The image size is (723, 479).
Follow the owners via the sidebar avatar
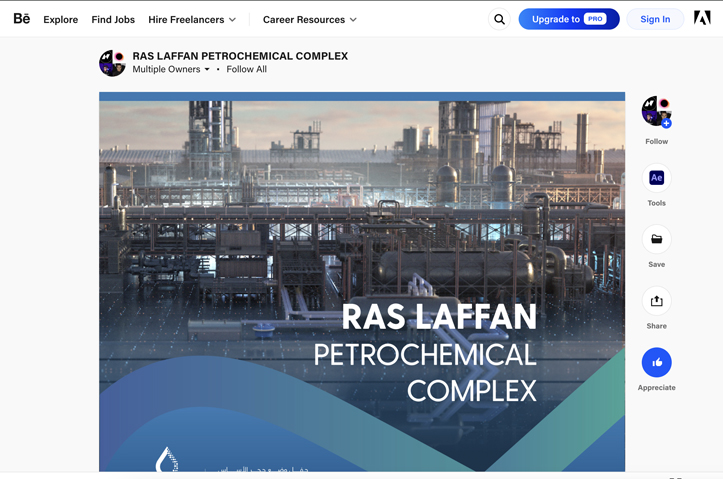pyautogui.click(x=657, y=111)
